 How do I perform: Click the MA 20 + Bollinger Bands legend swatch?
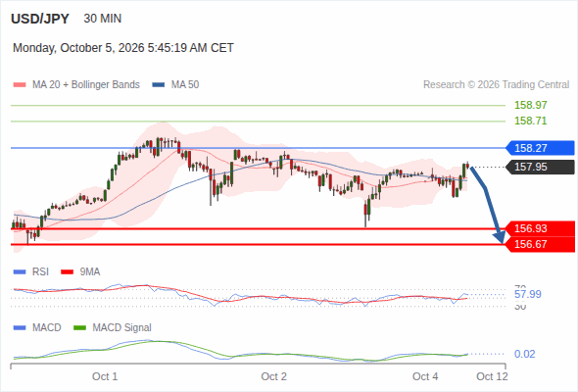click(x=20, y=85)
